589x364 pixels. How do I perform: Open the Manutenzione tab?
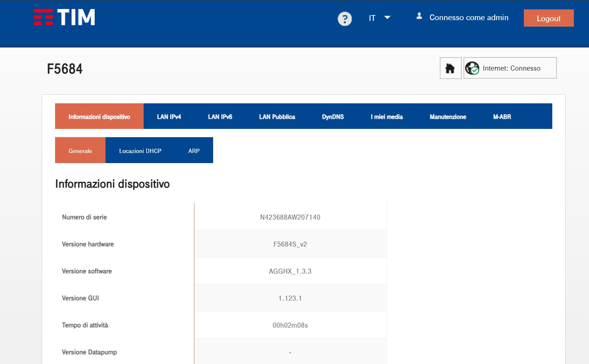448,117
